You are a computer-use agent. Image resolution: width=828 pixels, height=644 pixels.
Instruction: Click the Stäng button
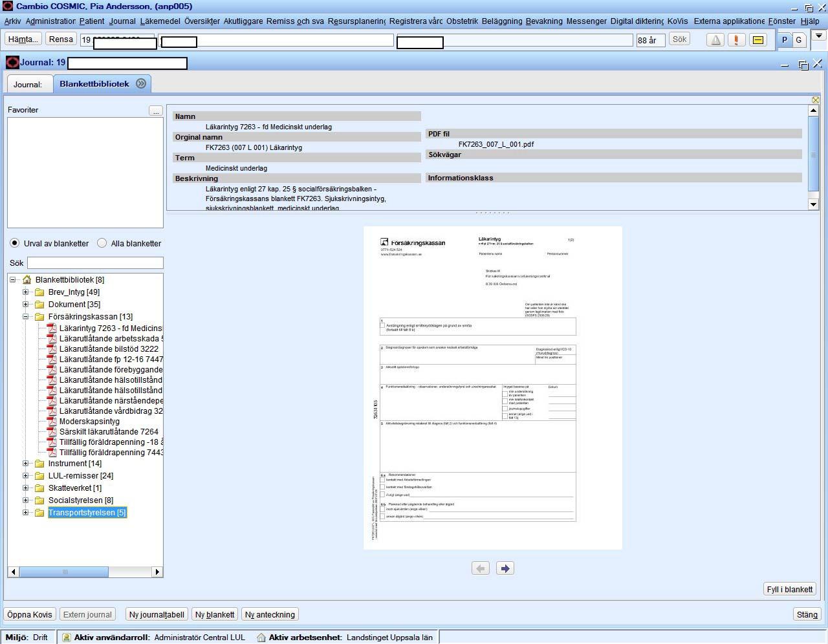tap(807, 614)
